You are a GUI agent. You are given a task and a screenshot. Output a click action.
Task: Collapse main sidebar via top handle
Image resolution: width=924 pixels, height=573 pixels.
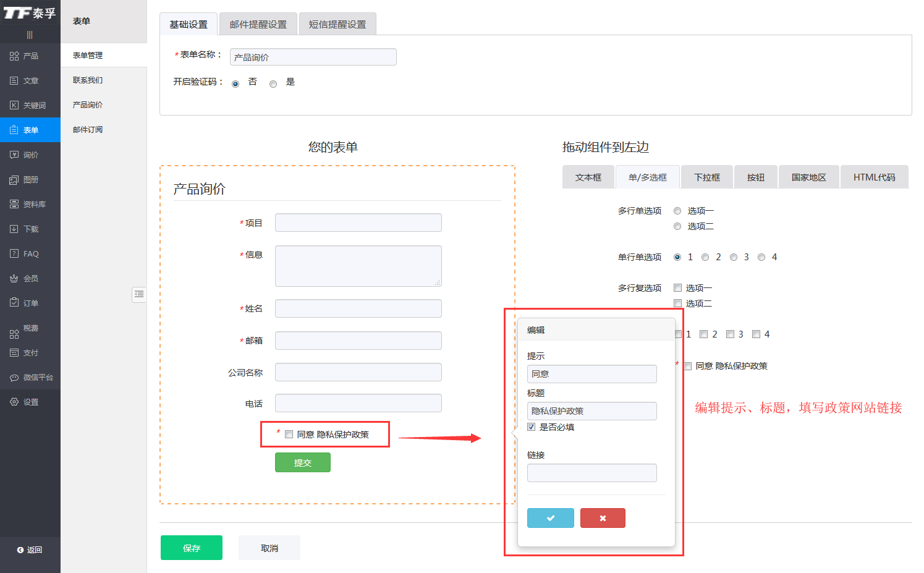(x=30, y=35)
